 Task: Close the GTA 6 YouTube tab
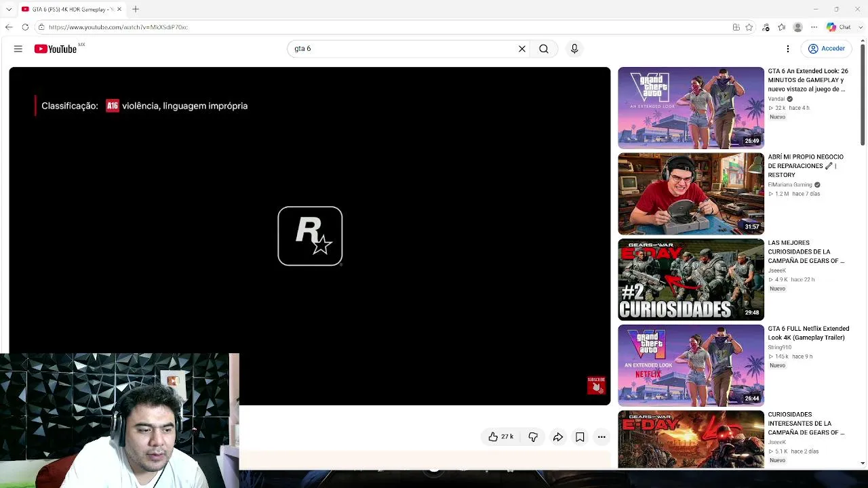click(x=119, y=9)
